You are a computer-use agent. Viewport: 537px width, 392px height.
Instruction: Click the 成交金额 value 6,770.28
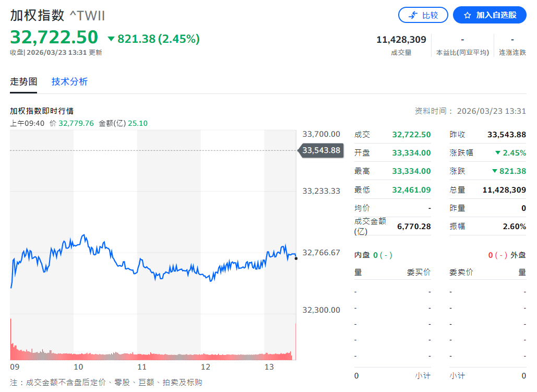coord(414,227)
